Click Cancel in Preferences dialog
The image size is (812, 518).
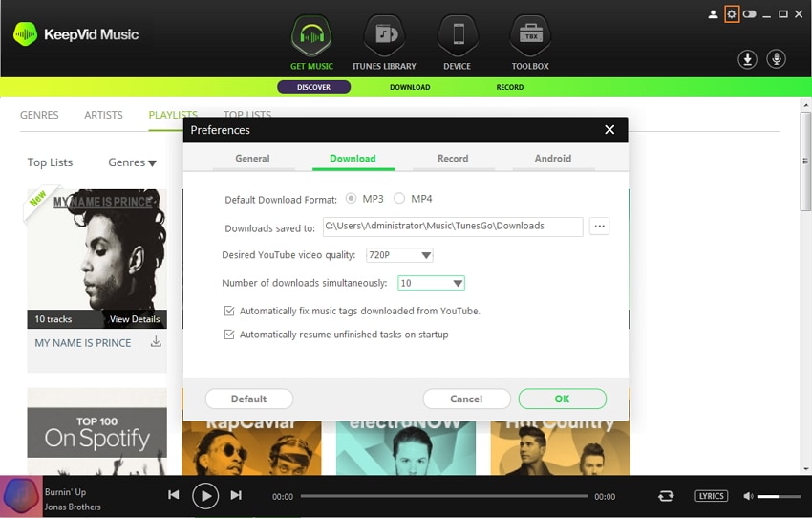pos(466,399)
